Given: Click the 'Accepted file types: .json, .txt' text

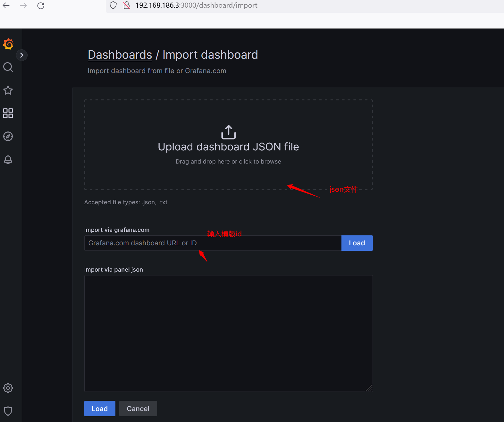Looking at the screenshot, I should click(x=126, y=202).
